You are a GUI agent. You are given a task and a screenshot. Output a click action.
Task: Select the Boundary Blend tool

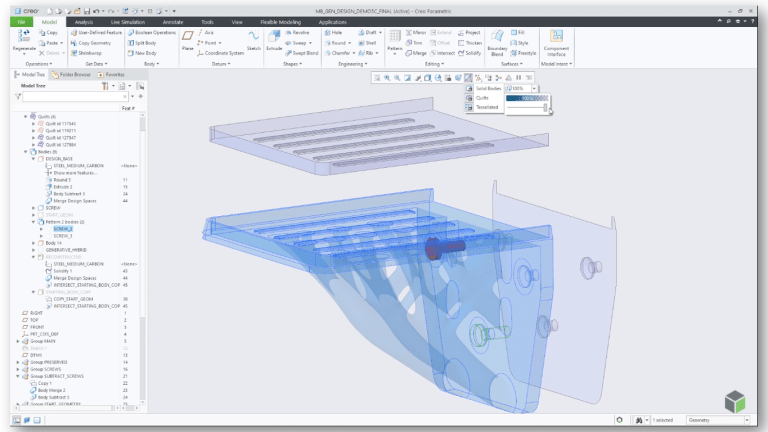pyautogui.click(x=498, y=40)
